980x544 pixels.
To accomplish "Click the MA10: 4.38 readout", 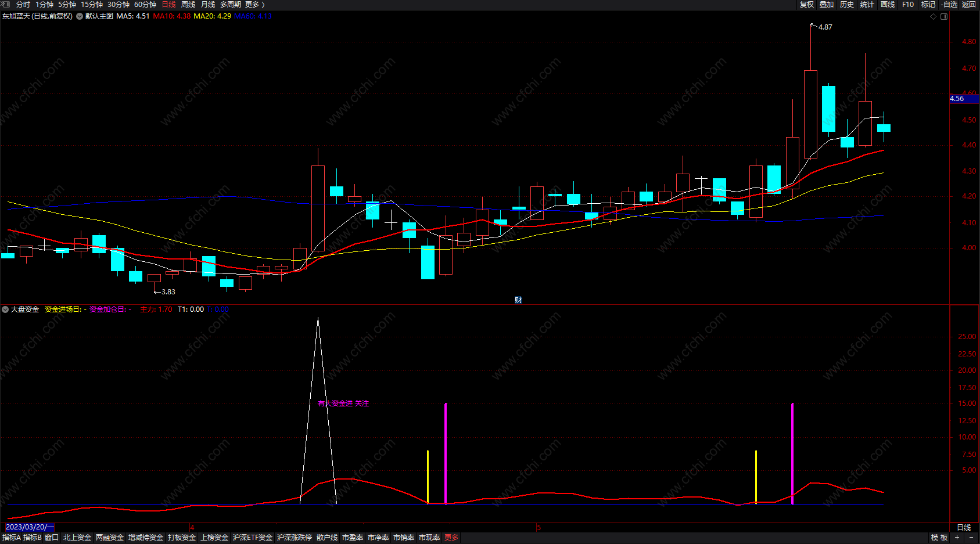I will [x=171, y=16].
